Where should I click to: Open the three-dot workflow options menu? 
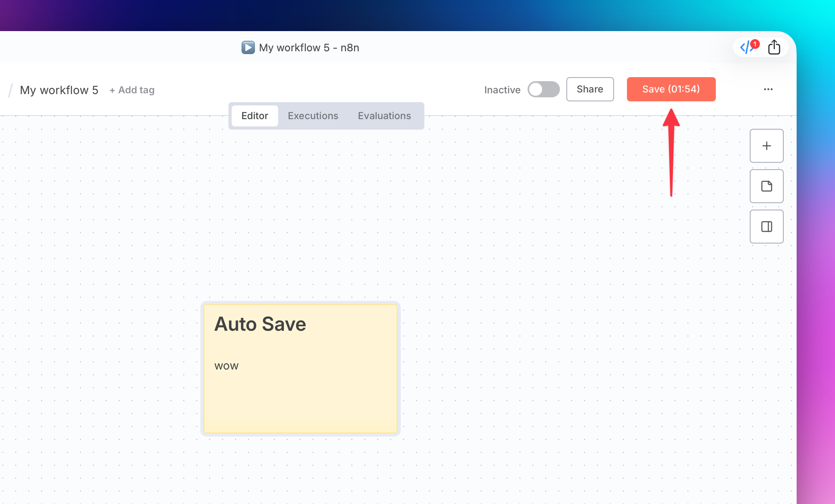click(769, 89)
